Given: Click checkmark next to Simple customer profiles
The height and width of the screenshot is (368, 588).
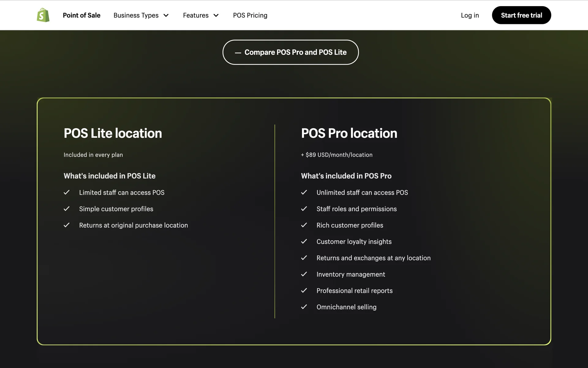Looking at the screenshot, I should (66, 209).
